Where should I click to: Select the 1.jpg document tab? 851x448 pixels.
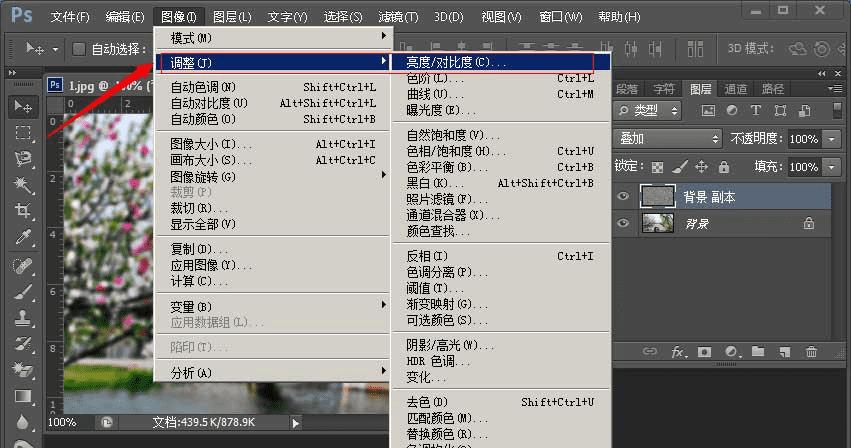99,85
